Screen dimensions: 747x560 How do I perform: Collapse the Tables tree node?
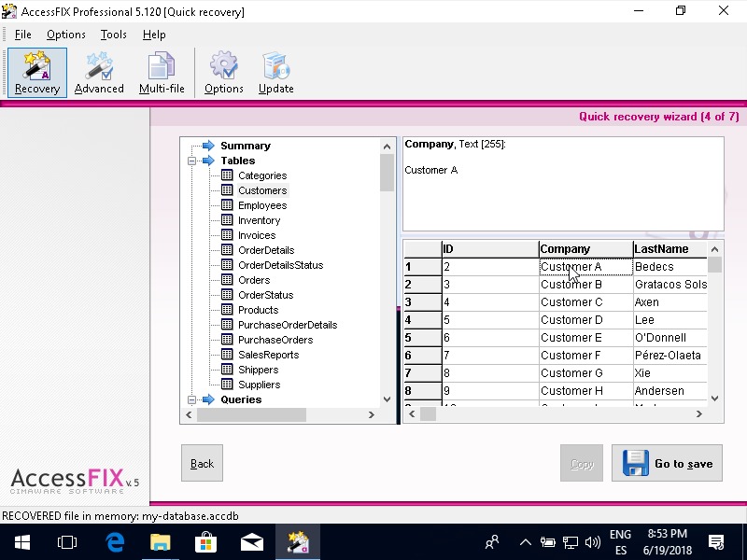point(191,161)
